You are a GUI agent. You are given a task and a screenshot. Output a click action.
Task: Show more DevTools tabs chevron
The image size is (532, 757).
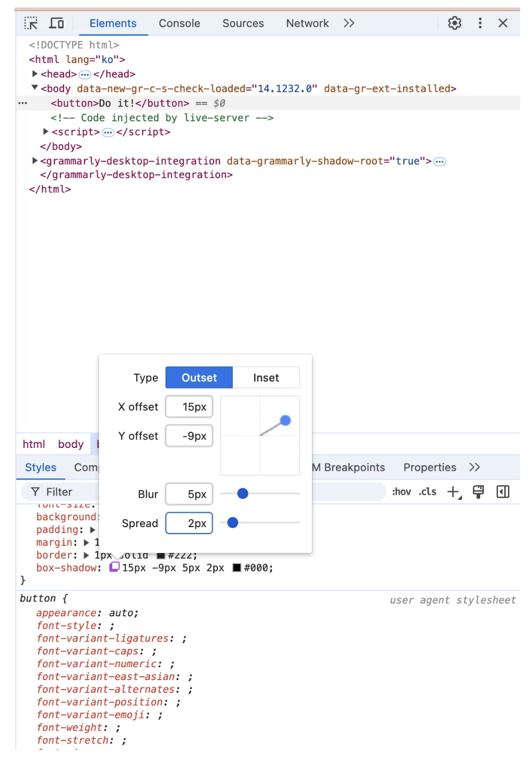(x=349, y=23)
